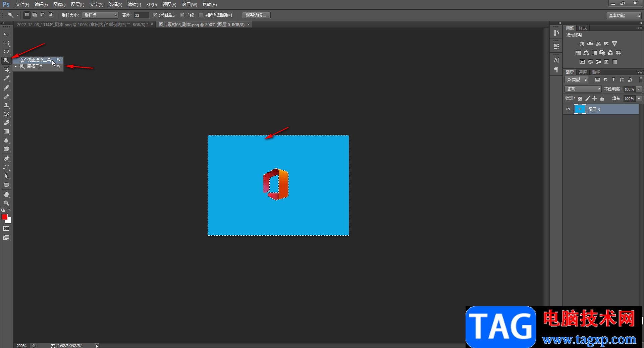Toggle lock image pixels

tap(587, 99)
